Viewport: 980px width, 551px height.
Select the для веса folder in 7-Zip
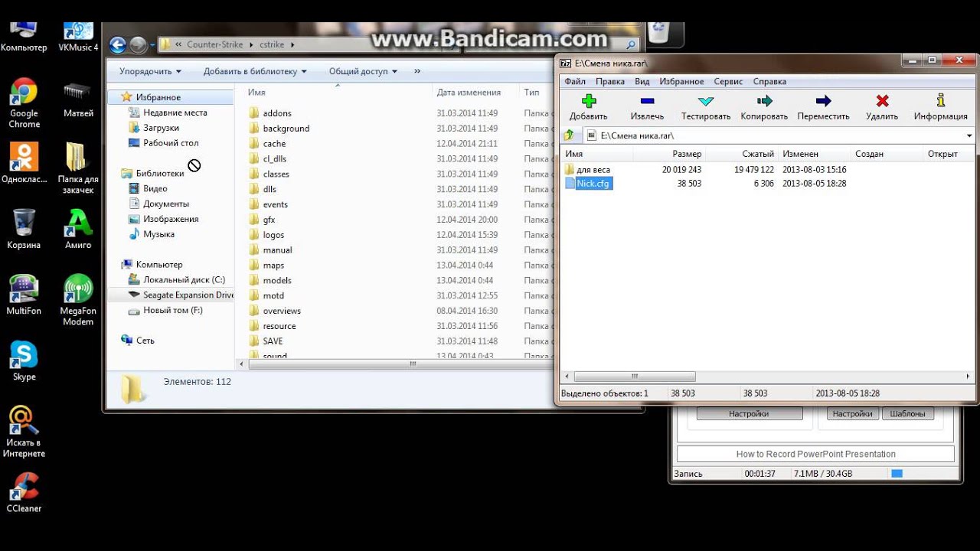593,170
